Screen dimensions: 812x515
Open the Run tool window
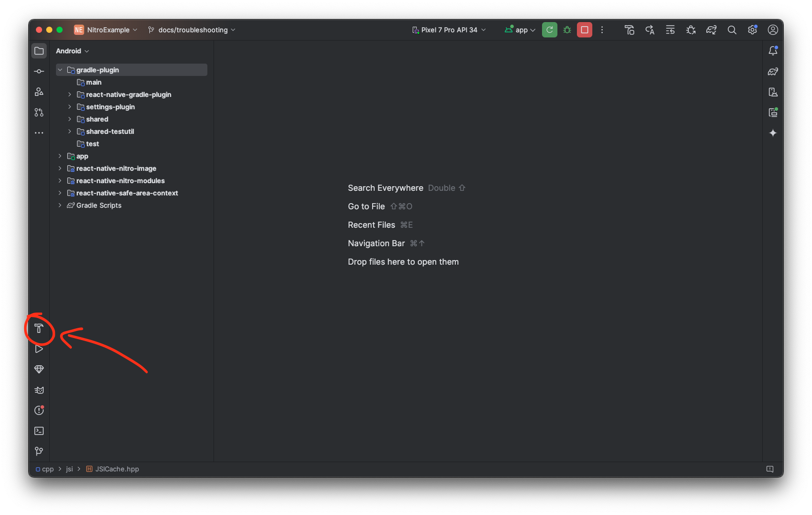tap(39, 349)
